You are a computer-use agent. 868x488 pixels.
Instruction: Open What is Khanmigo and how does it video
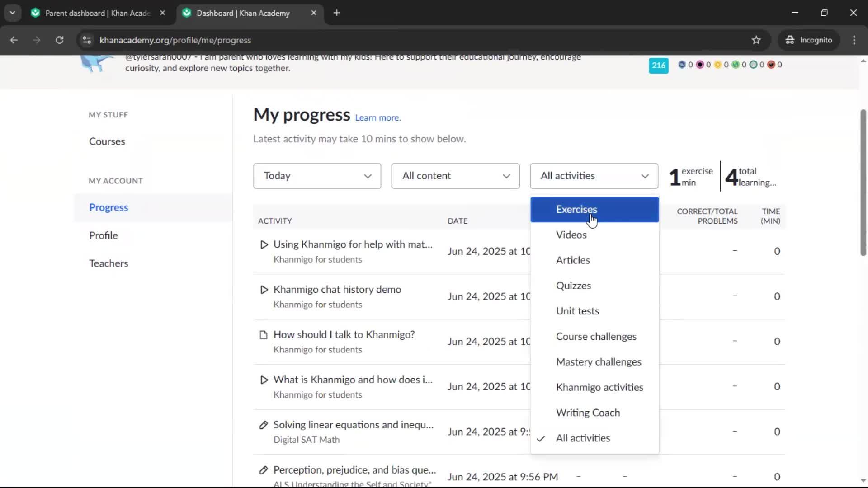[x=353, y=380]
